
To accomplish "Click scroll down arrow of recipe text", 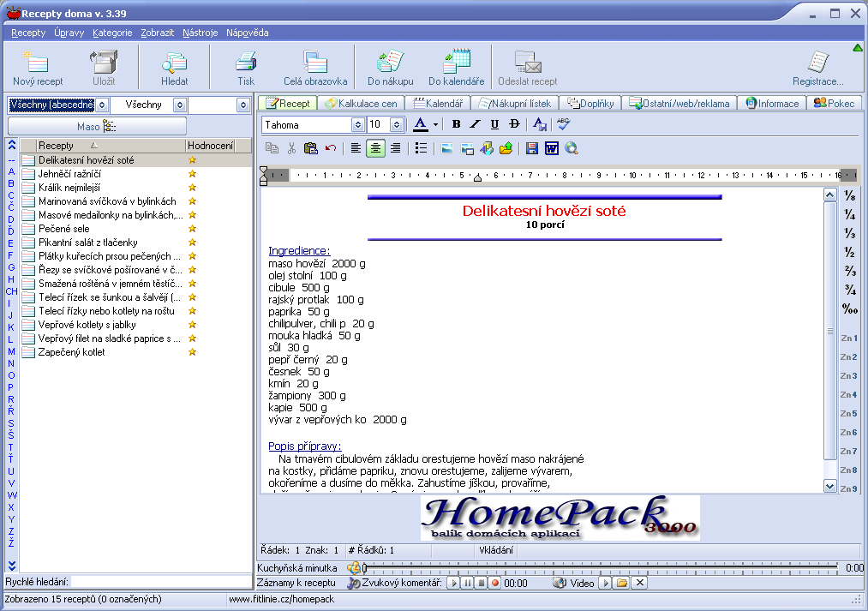I will click(x=829, y=487).
